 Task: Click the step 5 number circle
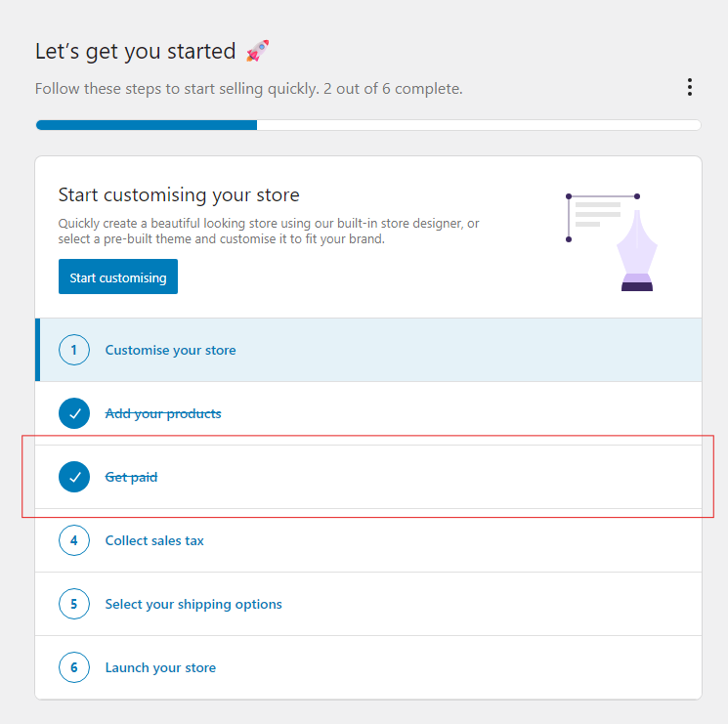click(x=74, y=604)
